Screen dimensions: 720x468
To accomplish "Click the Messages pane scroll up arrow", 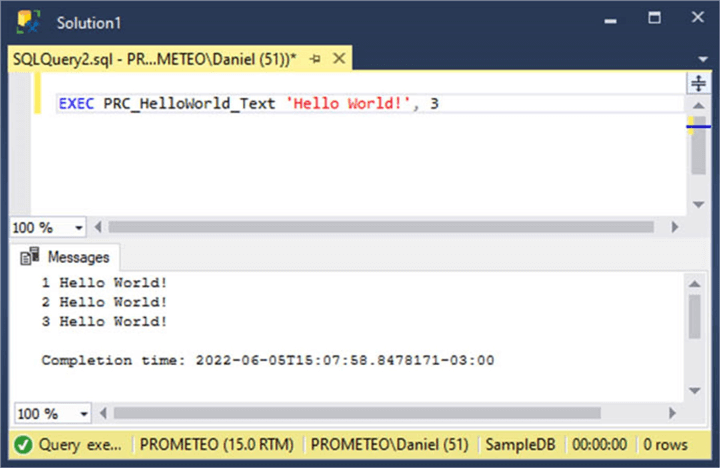I will [694, 284].
